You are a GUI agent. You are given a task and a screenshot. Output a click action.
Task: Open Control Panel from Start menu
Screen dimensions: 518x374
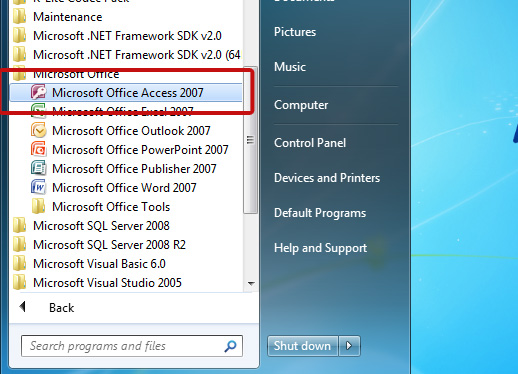tap(310, 143)
